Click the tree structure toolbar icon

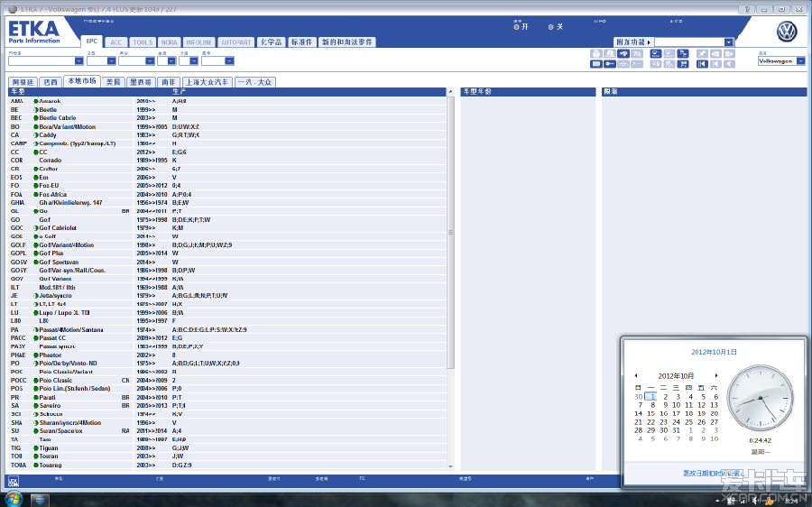(683, 53)
